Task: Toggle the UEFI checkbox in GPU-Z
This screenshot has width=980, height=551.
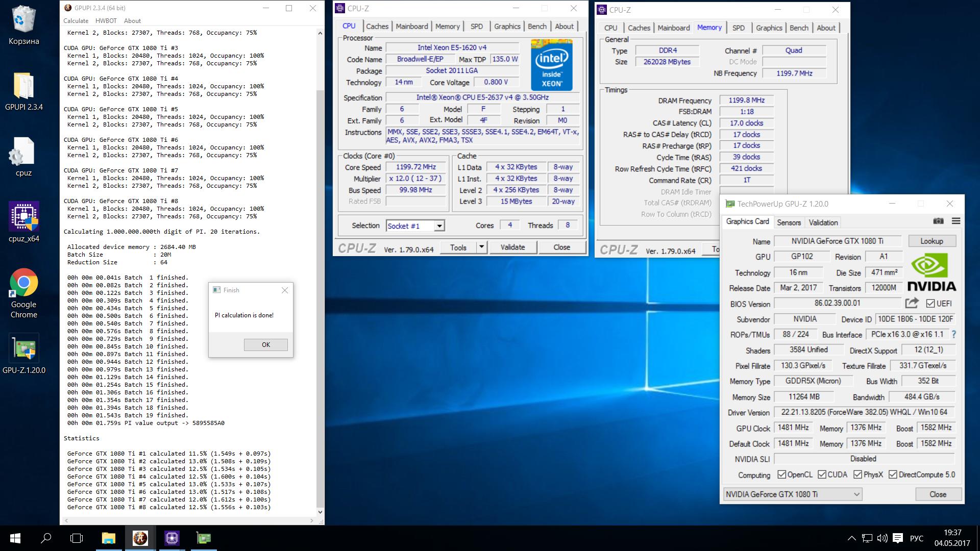Action: [x=930, y=304]
